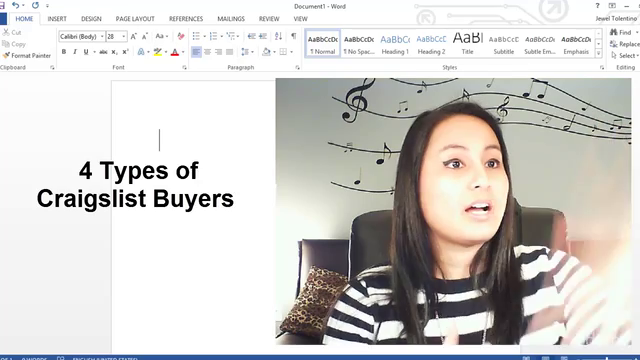
Task: Click the Bullets list icon
Action: pyautogui.click(x=196, y=36)
